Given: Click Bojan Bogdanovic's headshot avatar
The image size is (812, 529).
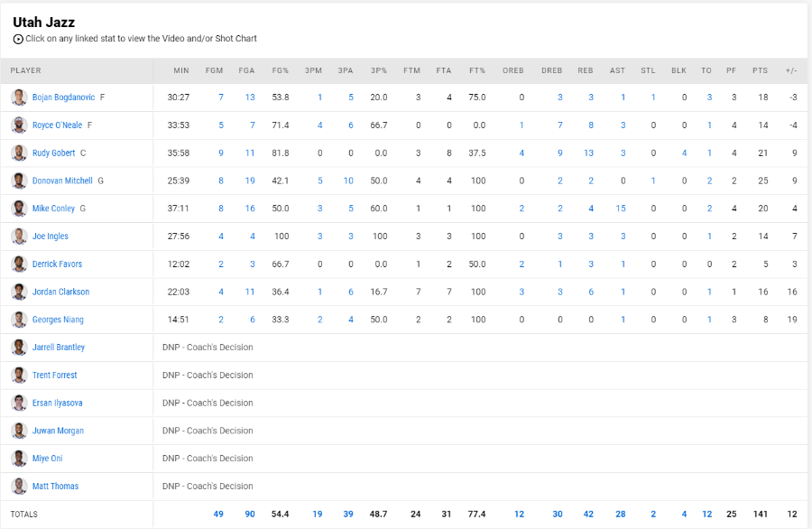Looking at the screenshot, I should [x=19, y=97].
